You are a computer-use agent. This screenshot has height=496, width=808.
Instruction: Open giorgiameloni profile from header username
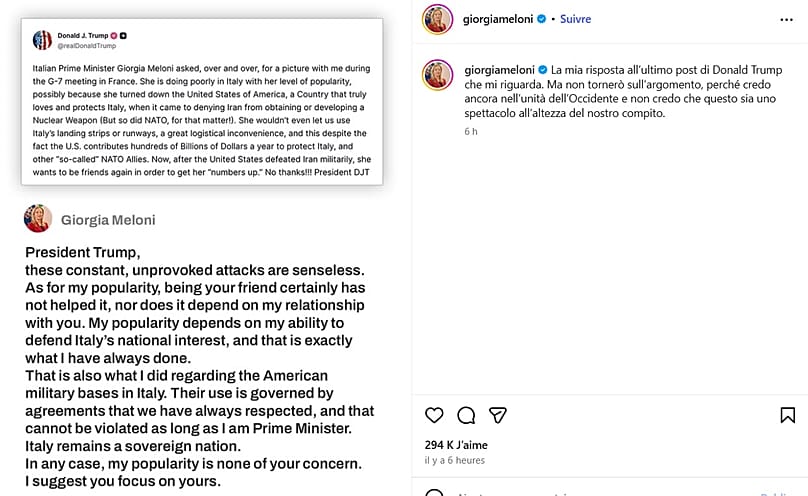coord(498,19)
